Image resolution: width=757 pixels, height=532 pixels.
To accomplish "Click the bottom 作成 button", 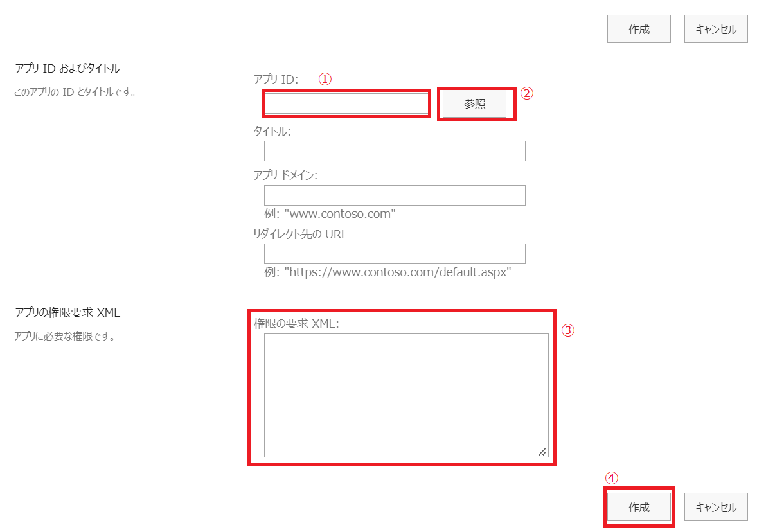I will (639, 507).
